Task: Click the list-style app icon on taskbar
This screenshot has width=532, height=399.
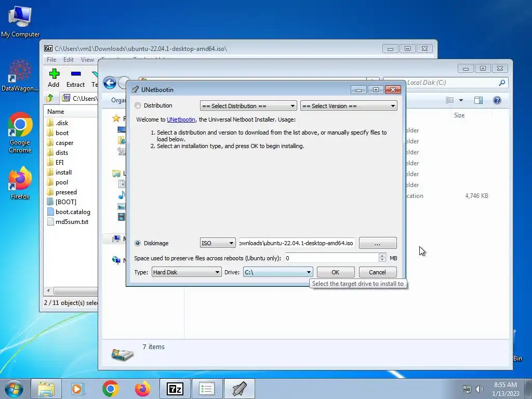Action: pos(207,389)
